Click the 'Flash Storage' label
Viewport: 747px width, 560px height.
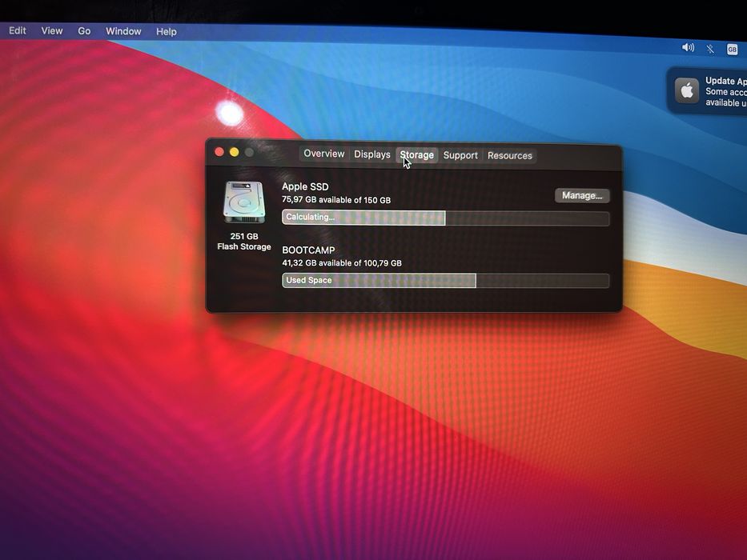point(244,246)
